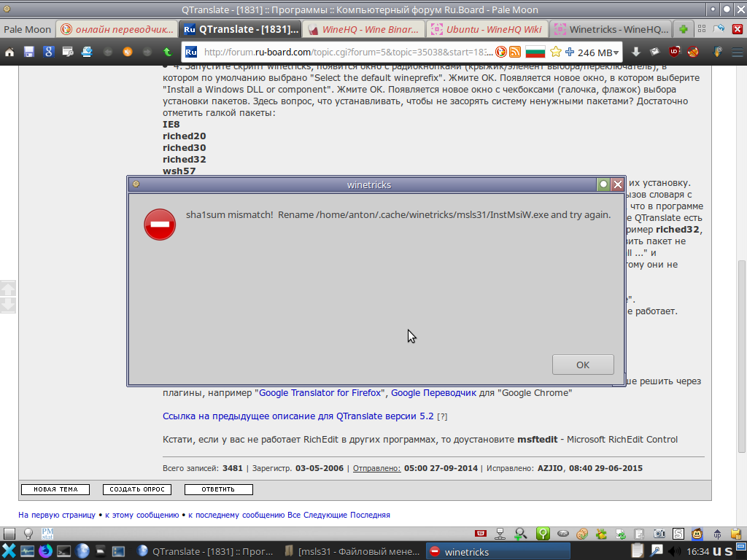Image resolution: width=747 pixels, height=560 pixels.
Task: Switch to QTranslate browser taskbar window
Action: tap(206, 552)
